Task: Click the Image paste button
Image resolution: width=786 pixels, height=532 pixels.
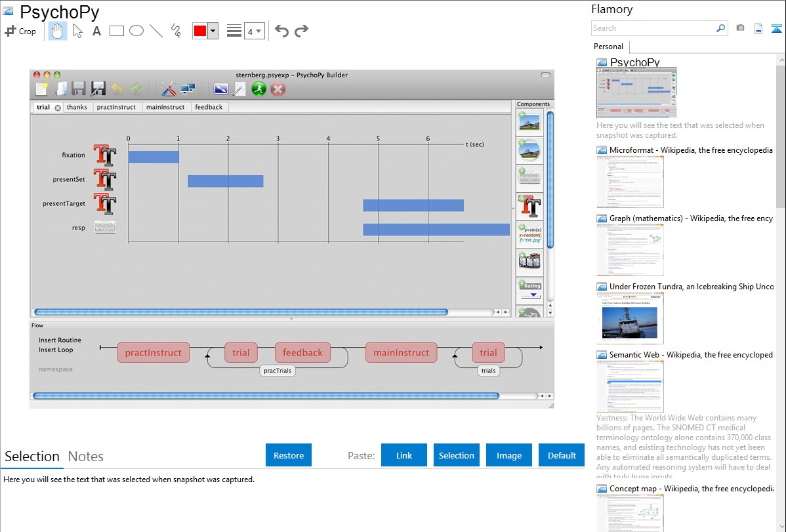Action: (509, 455)
